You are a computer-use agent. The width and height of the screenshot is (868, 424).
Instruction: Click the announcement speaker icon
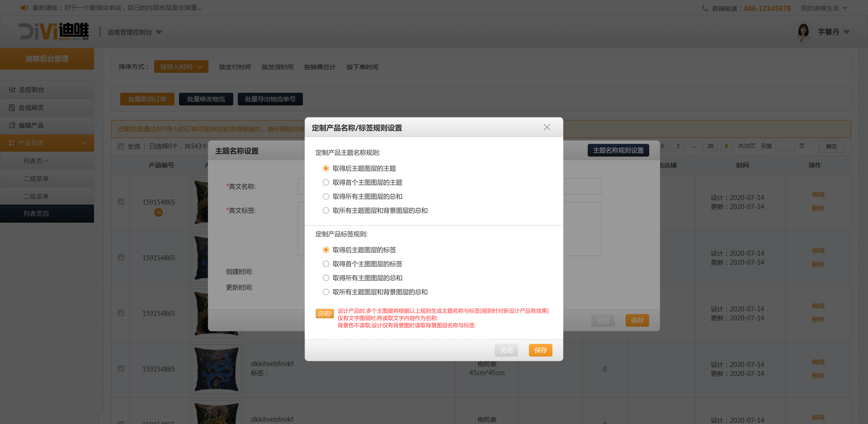pyautogui.click(x=24, y=8)
